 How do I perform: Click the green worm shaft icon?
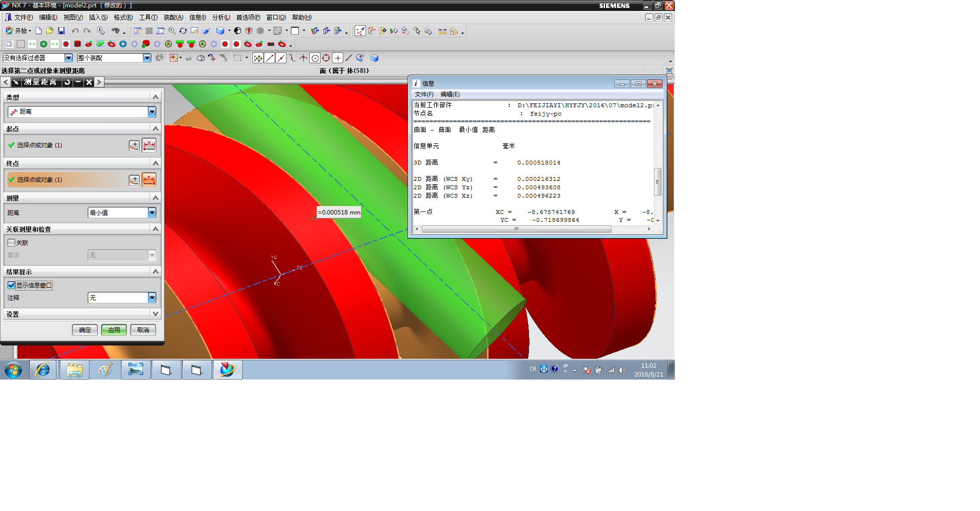point(100,44)
